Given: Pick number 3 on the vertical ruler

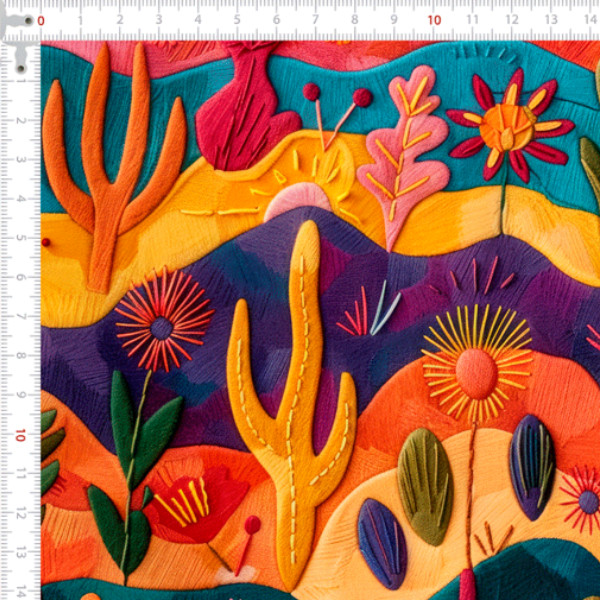Looking at the screenshot, I should click(x=20, y=160).
